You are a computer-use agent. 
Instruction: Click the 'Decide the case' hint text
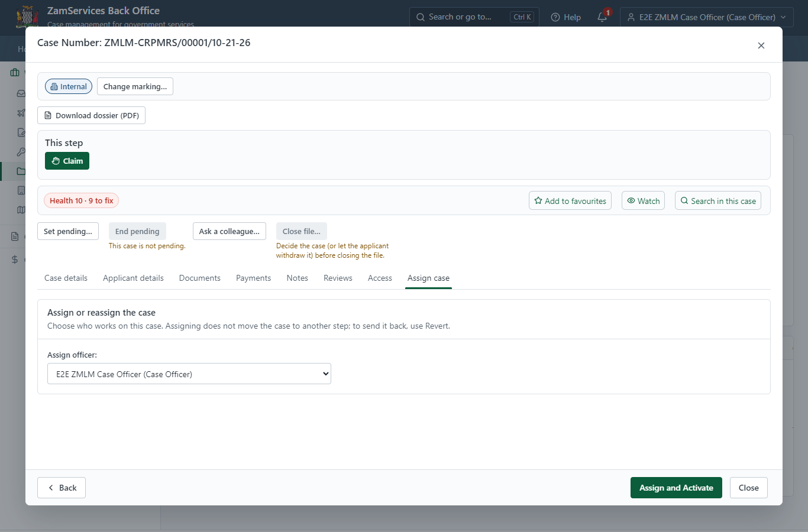[332, 251]
